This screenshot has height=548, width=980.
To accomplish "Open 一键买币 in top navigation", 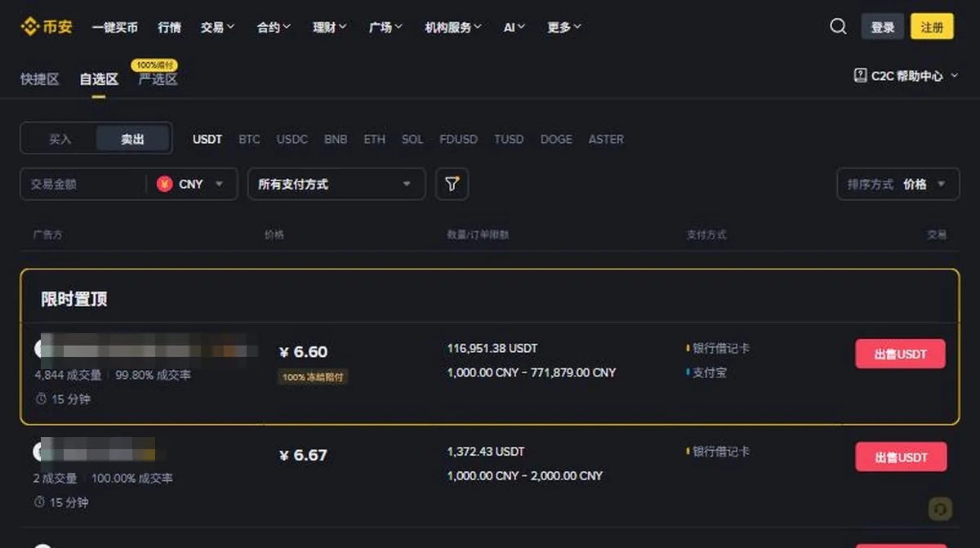I will 115,27.
